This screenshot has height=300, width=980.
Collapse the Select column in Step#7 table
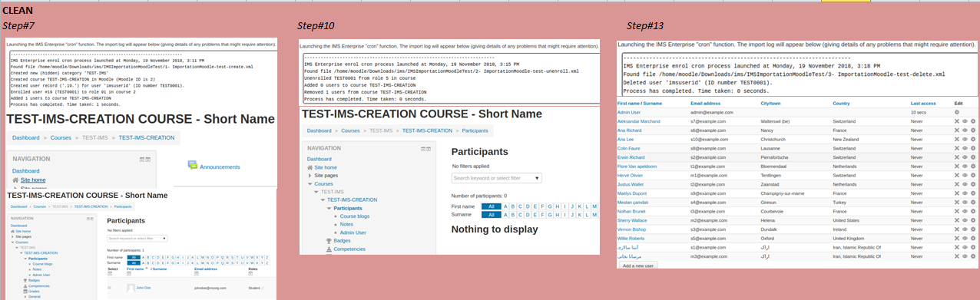click(x=110, y=274)
